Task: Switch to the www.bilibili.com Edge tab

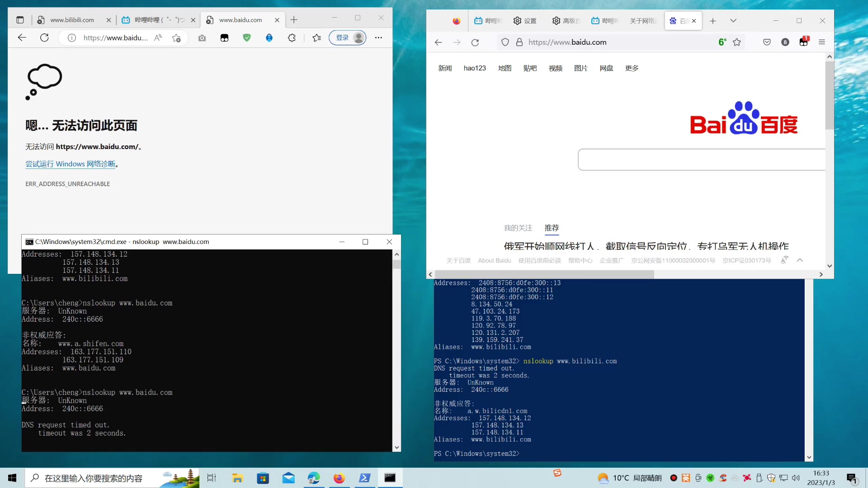Action: click(x=72, y=20)
